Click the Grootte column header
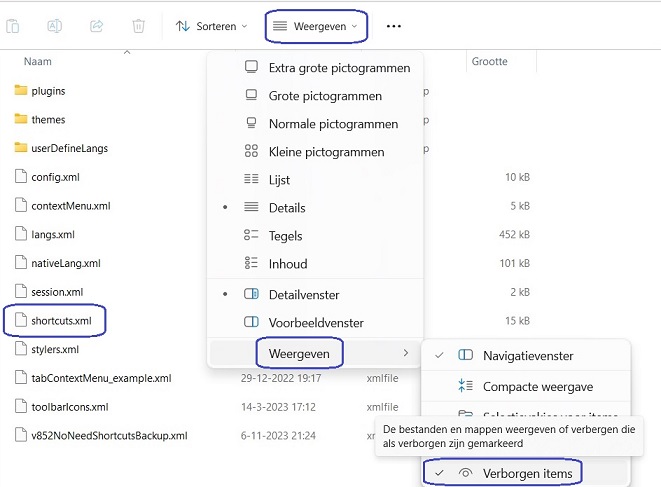This screenshot has width=661, height=487. pos(490,62)
